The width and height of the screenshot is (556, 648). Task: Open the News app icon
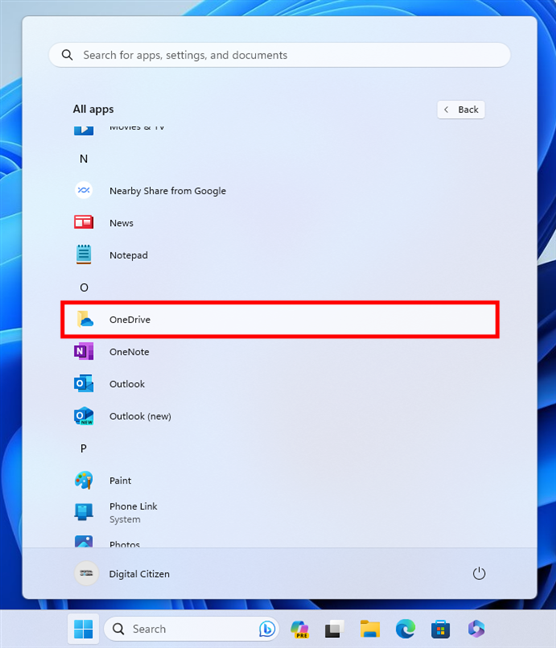[84, 223]
